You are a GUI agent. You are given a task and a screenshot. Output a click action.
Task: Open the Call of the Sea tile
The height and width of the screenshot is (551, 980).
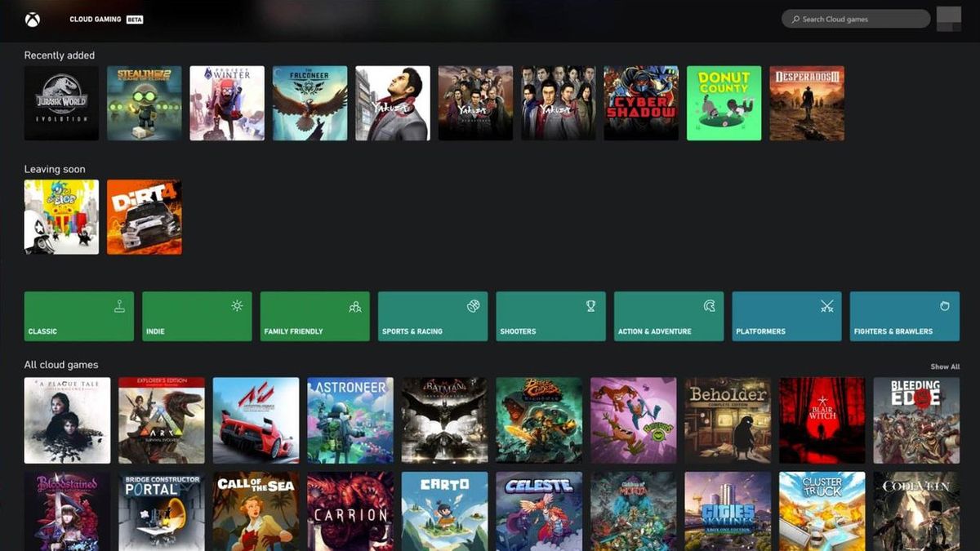[256, 511]
